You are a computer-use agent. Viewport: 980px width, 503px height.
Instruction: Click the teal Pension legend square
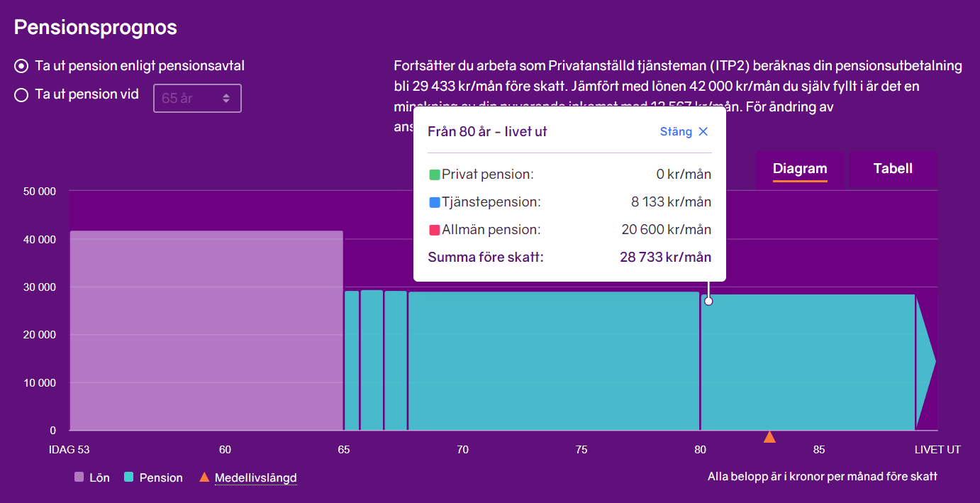[x=129, y=477]
